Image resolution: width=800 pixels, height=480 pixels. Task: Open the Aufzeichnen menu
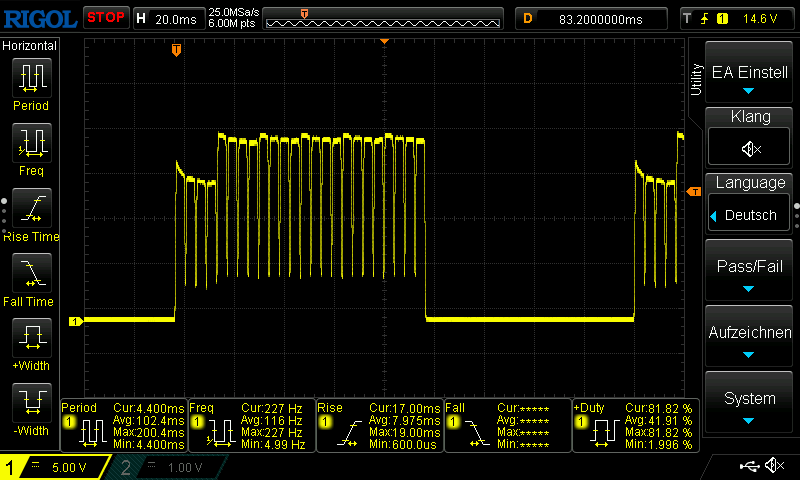750,338
